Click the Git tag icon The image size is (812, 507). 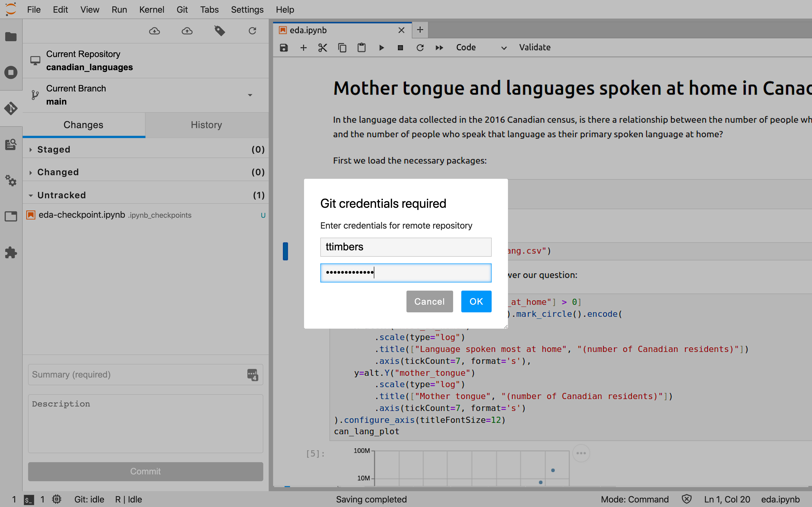point(220,31)
